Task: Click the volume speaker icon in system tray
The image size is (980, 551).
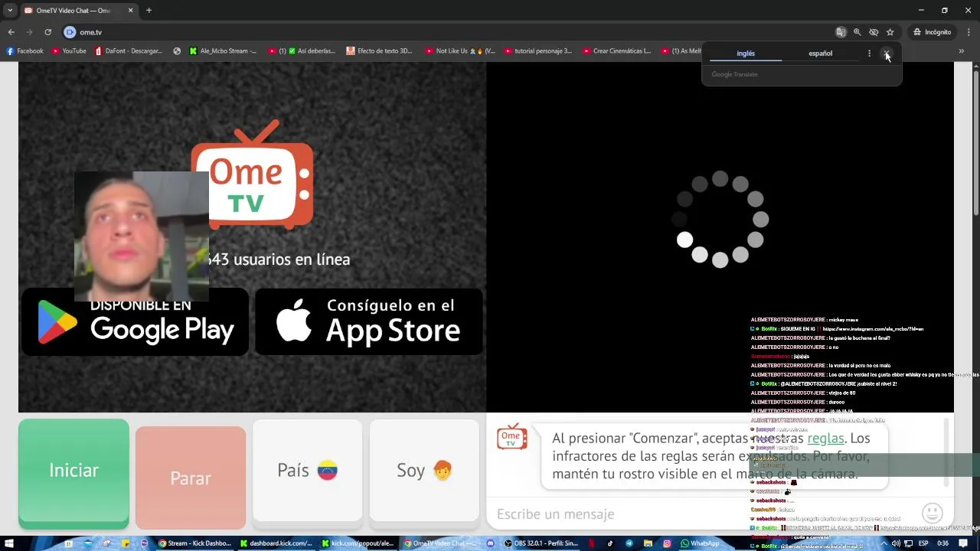Action: click(x=897, y=543)
